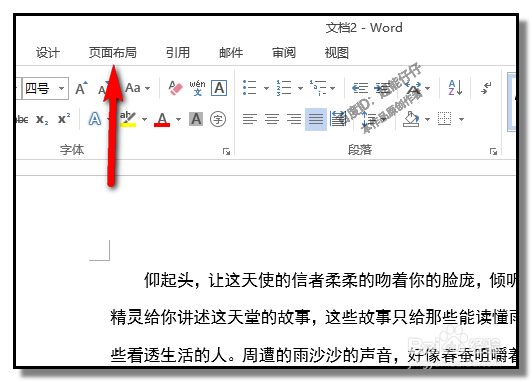This screenshot has width=532, height=382.
Task: Toggle the highlighted justify alignment button
Action: (x=316, y=119)
